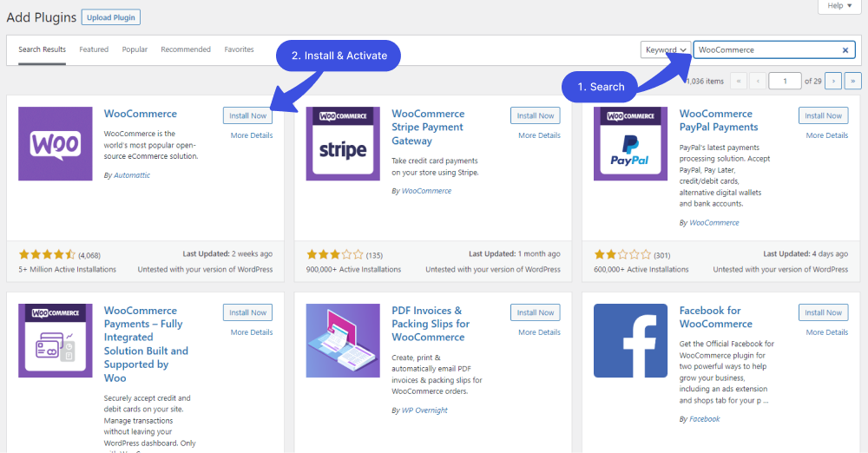Open the Favorites plugins tab
This screenshot has height=453, width=868.
pos(240,49)
